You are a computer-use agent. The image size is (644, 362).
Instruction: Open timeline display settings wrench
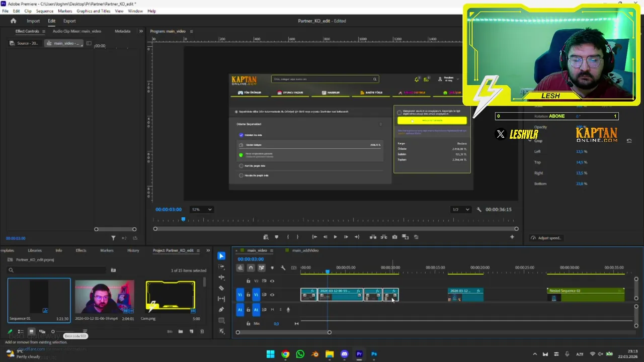coord(283,267)
